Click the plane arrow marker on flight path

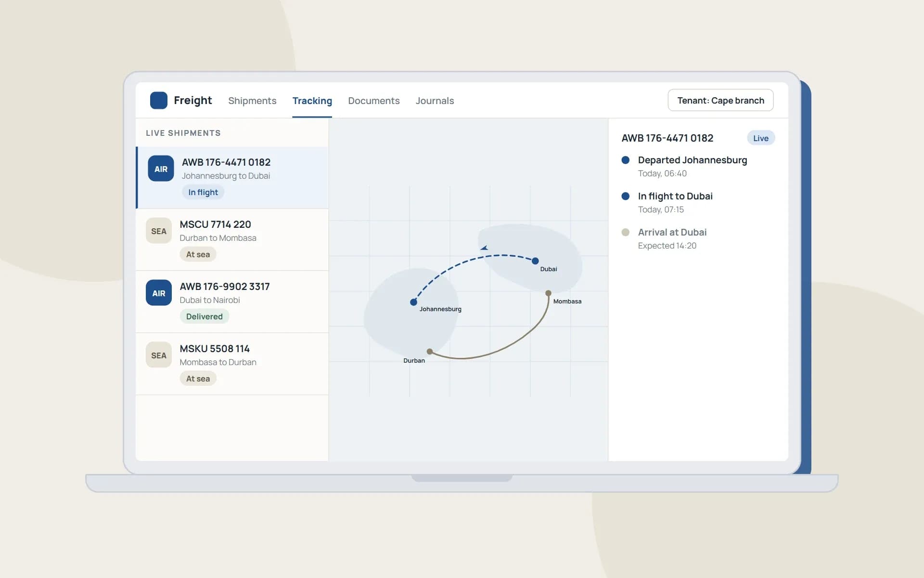click(x=484, y=248)
